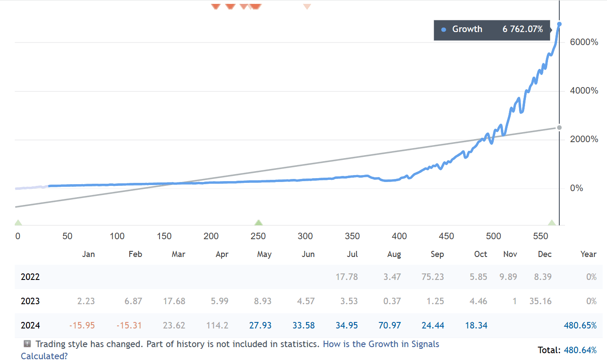Select the 2023 August value 0.37
Viewport: 607px width, 364px height.
[x=392, y=301]
